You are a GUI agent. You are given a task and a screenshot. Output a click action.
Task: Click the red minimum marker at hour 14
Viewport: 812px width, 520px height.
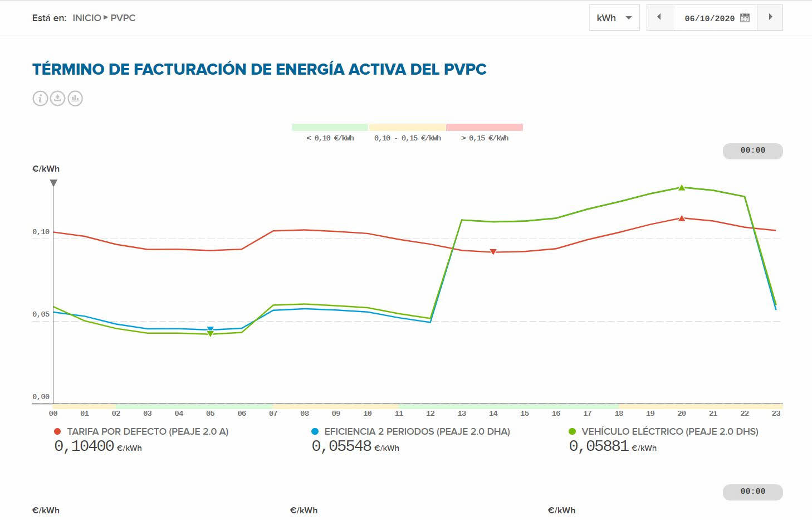pos(493,252)
